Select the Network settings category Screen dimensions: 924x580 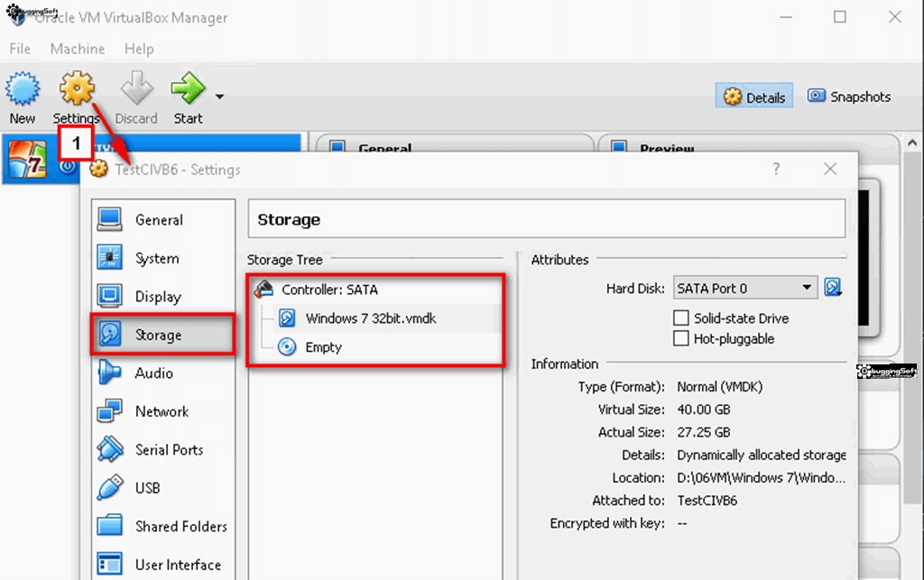[x=163, y=411]
